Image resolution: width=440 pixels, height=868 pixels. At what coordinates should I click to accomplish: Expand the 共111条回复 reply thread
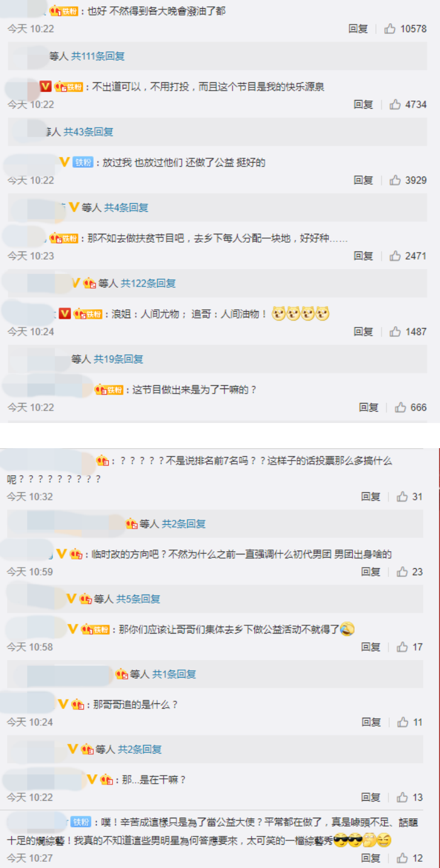pyautogui.click(x=98, y=56)
